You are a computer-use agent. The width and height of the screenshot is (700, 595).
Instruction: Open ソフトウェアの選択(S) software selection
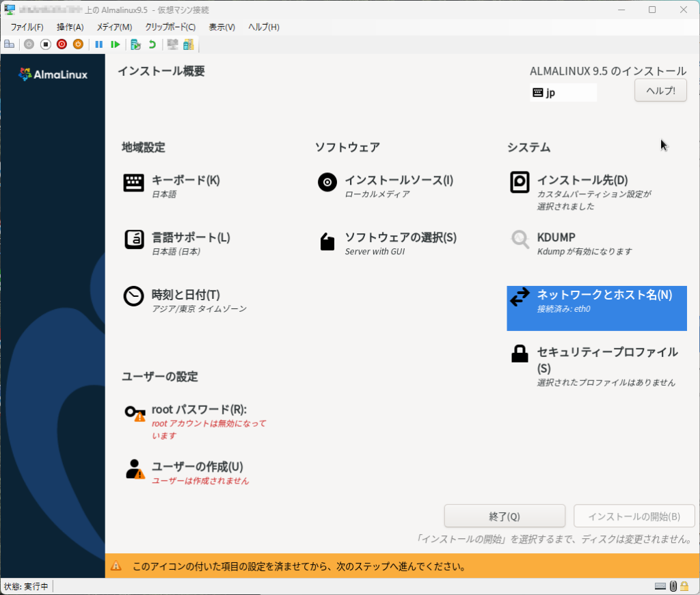point(400,237)
